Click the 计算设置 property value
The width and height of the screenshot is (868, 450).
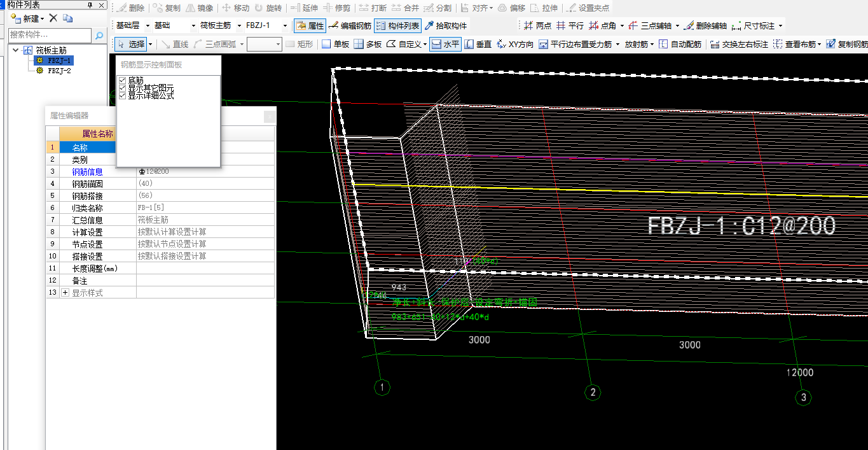click(x=206, y=232)
